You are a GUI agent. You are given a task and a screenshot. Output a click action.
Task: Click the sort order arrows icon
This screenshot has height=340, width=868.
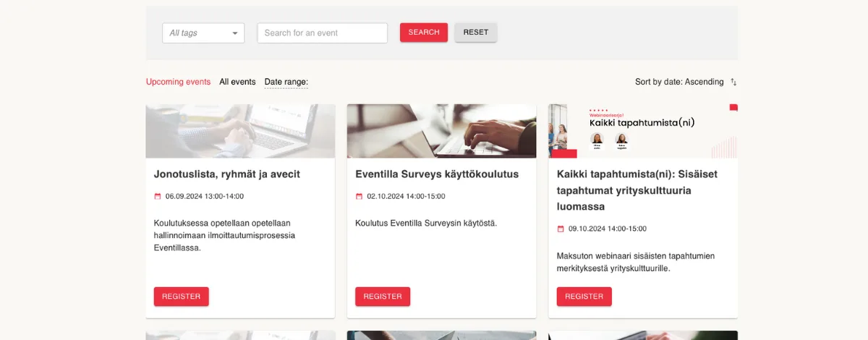(733, 82)
